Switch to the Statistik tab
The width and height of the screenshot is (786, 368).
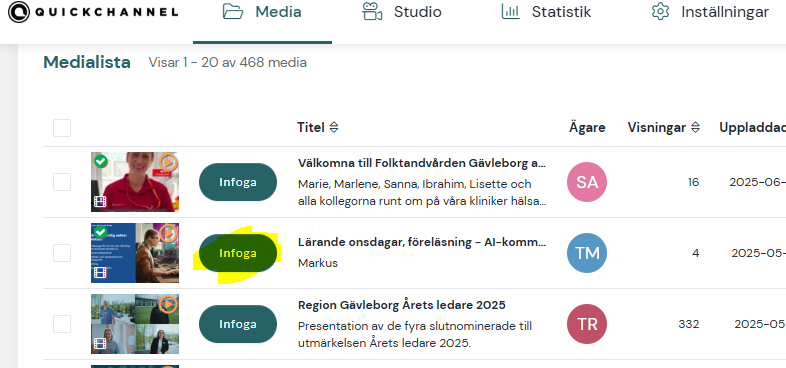tap(546, 12)
